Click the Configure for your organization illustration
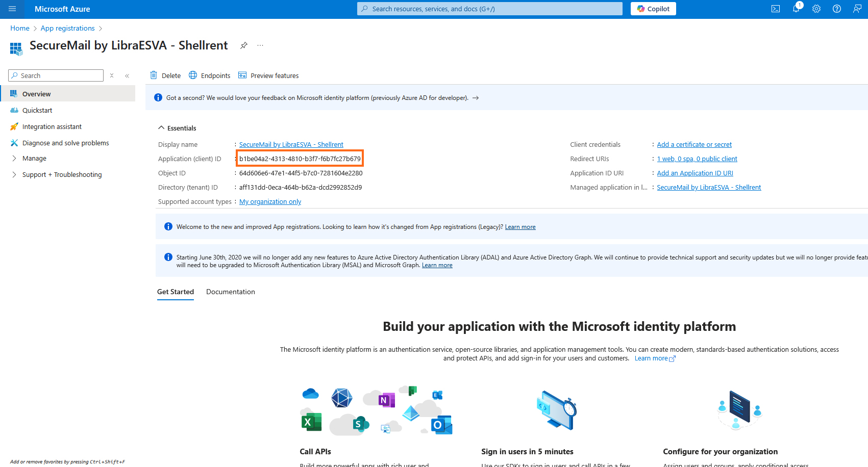 click(x=739, y=410)
